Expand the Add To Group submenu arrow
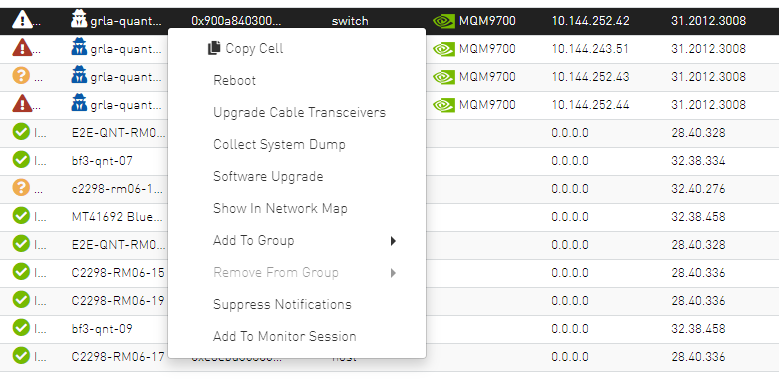 tap(393, 241)
